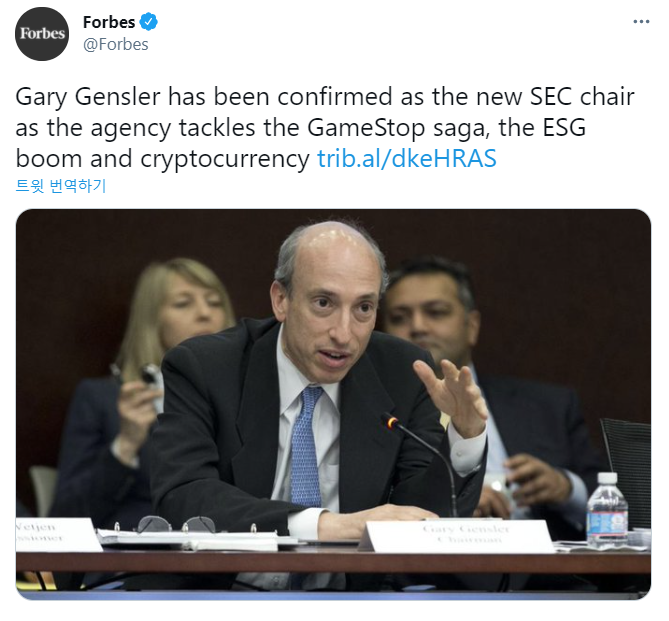This screenshot has width=669, height=621.
Task: Follow the trib.al/dkeHRAS article link
Action: [407, 158]
